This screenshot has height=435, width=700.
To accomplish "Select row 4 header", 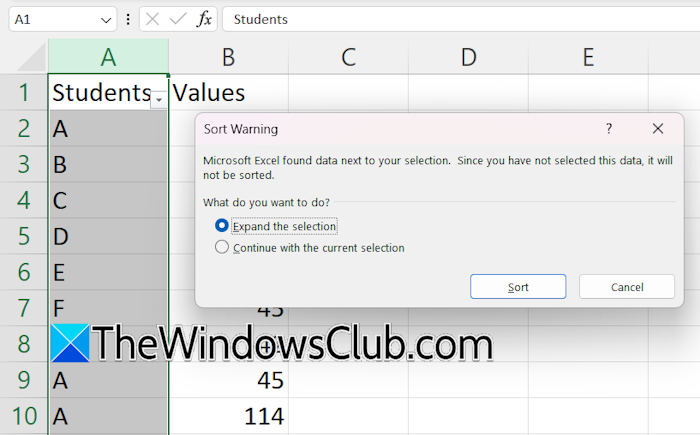I will click(x=24, y=200).
